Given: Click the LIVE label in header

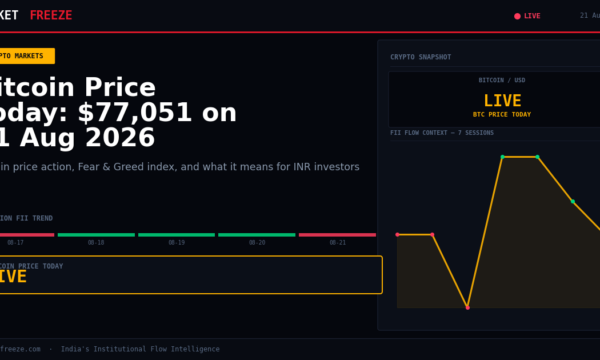Looking at the screenshot, I should pos(532,16).
